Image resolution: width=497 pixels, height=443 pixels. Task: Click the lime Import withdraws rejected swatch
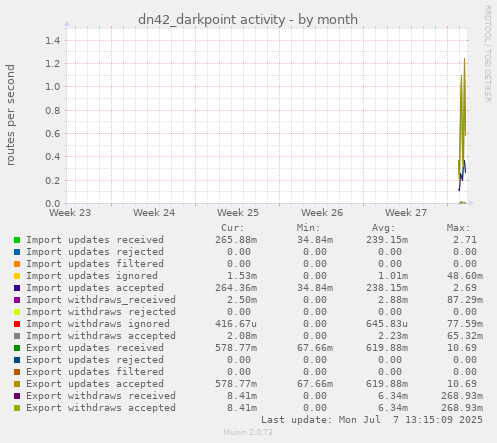(x=17, y=312)
